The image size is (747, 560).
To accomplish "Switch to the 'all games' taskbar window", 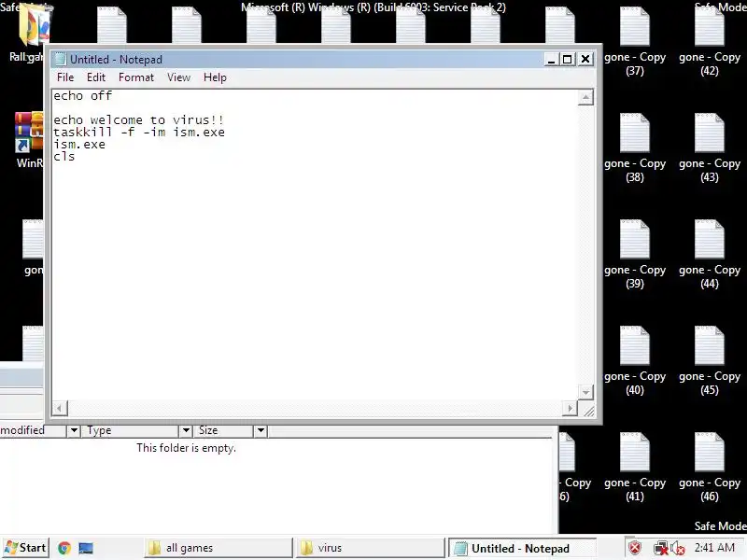I will coord(218,548).
